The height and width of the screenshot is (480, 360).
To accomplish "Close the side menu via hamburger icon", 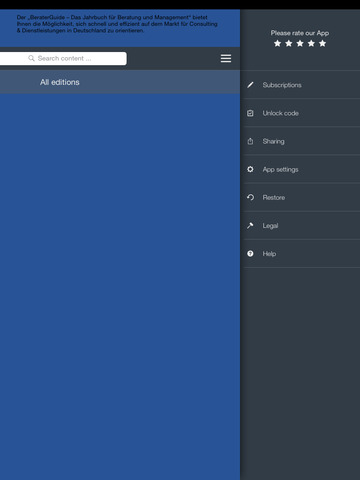I will (x=226, y=58).
